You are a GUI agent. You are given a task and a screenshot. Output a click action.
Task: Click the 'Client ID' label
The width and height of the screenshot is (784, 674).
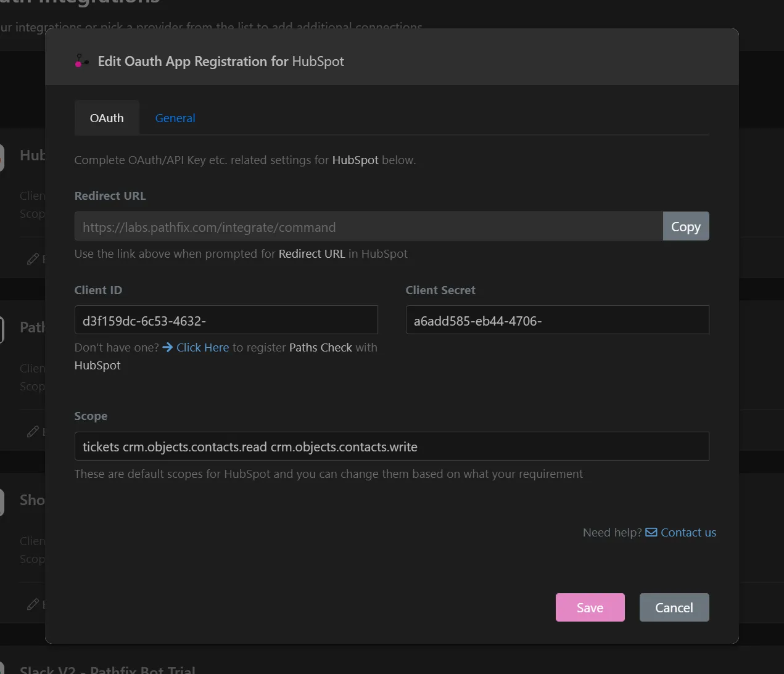click(98, 290)
